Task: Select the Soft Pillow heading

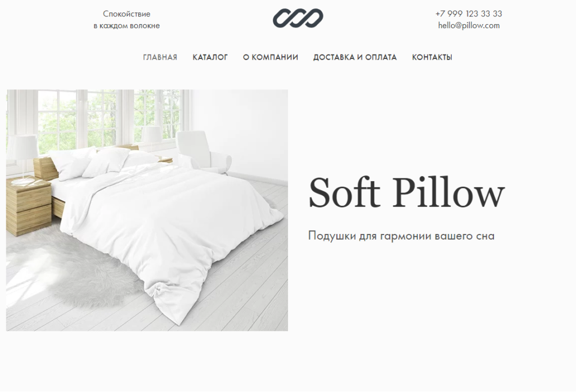Action: click(406, 193)
